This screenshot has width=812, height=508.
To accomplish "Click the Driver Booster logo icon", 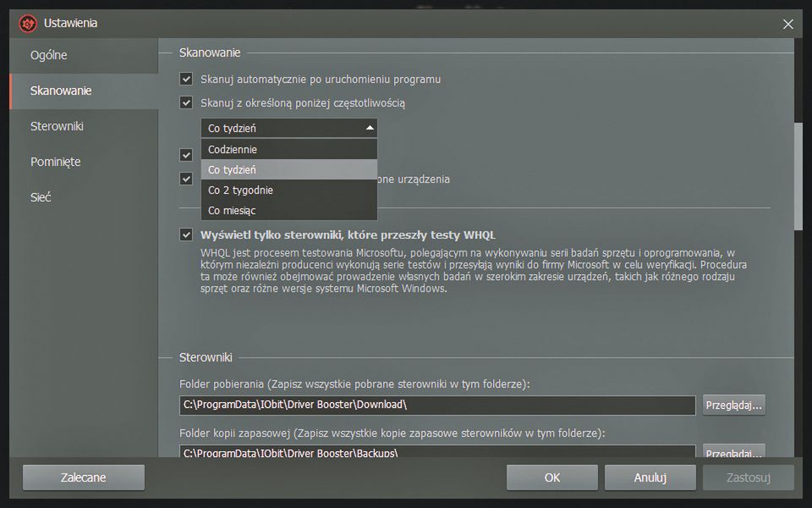I will pos(27,24).
